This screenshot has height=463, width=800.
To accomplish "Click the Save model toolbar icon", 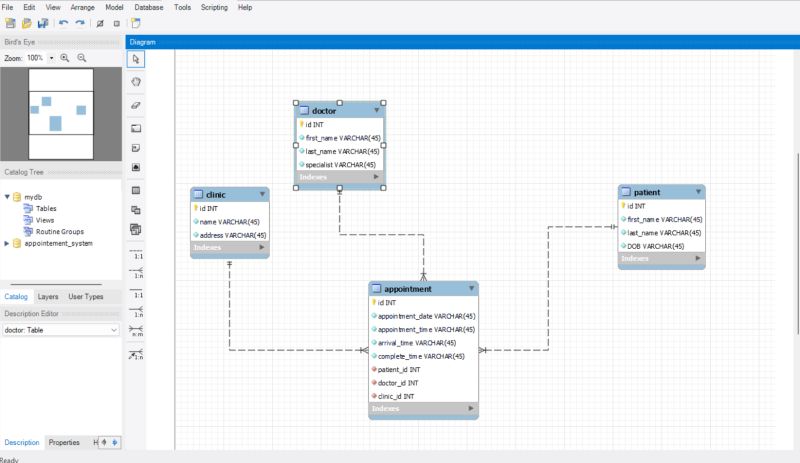I will click(42, 22).
